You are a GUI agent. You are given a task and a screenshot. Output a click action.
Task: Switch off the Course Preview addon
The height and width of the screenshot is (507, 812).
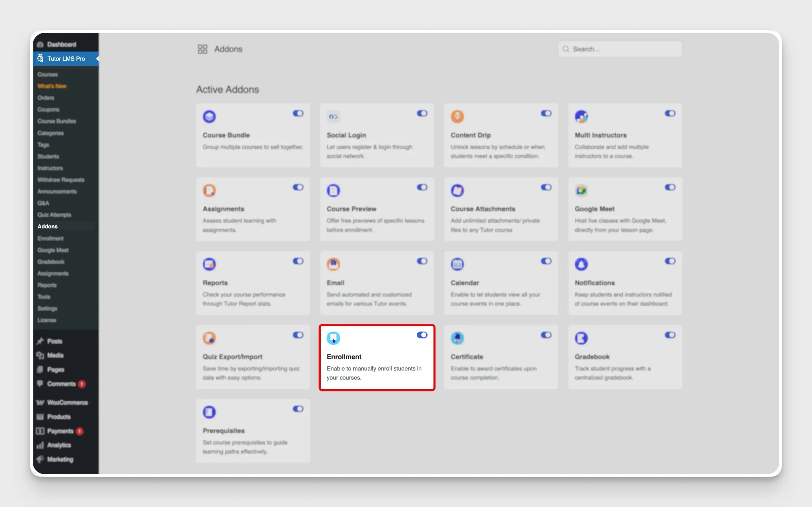(422, 187)
